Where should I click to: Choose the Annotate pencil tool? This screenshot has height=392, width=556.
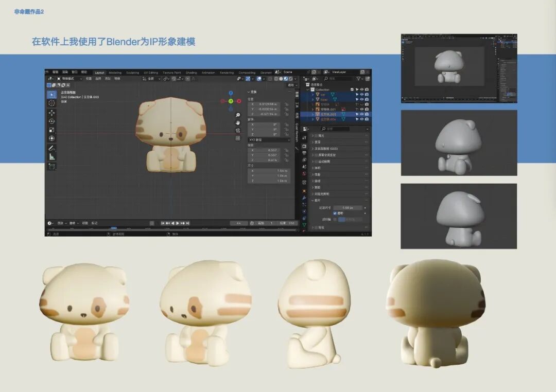pyautogui.click(x=51, y=148)
